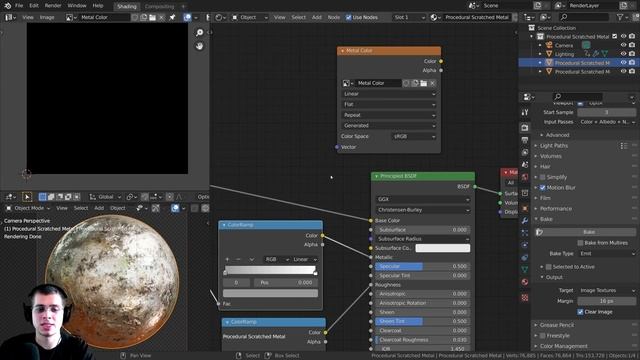Click the pan hand gizmo in image editor
This screenshot has height=360, width=640.
pyautogui.click(x=199, y=46)
